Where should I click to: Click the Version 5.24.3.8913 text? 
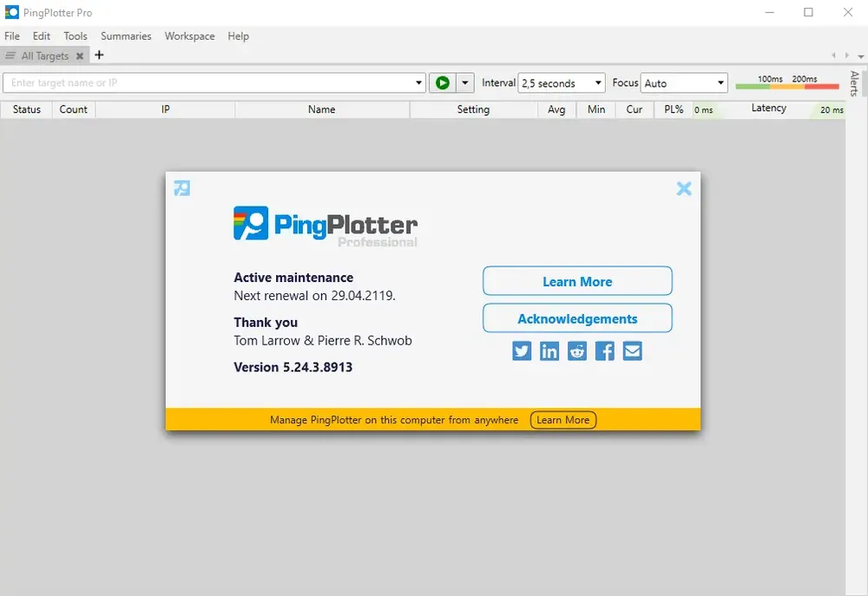293,368
